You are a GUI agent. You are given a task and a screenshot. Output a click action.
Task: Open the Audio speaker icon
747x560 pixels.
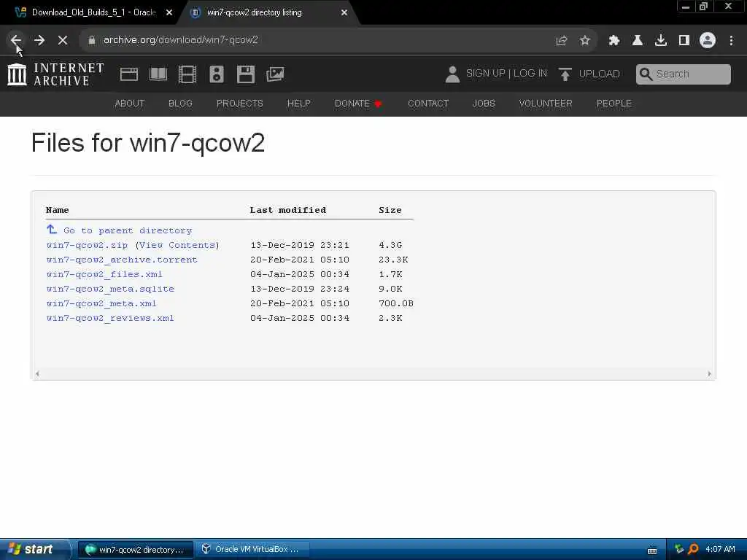pyautogui.click(x=216, y=74)
